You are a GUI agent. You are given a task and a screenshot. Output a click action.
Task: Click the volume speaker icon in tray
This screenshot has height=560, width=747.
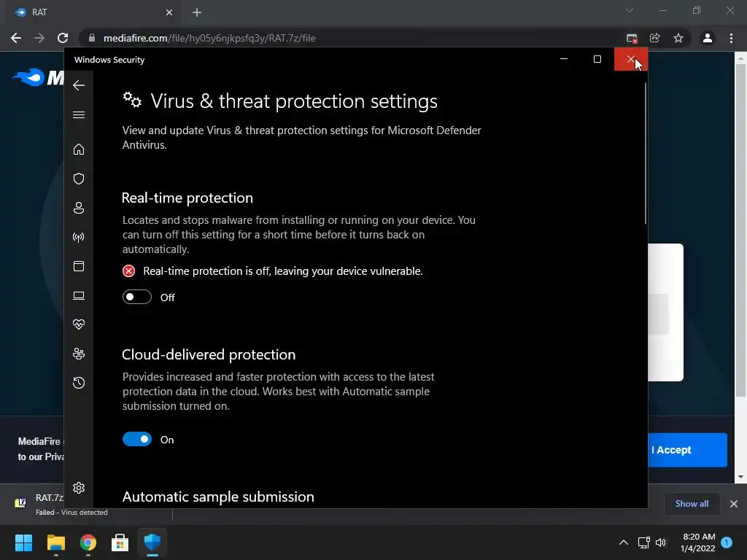point(661,542)
